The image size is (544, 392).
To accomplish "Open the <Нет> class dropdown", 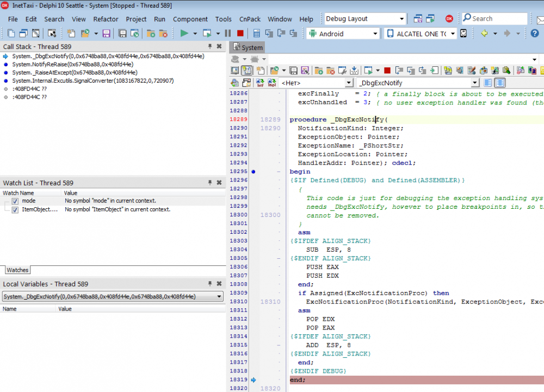I will point(349,83).
